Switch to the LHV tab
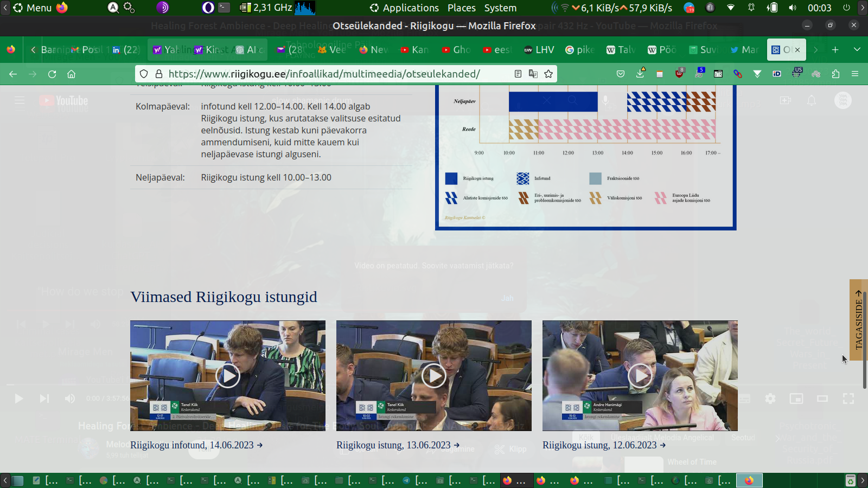 pyautogui.click(x=539, y=49)
